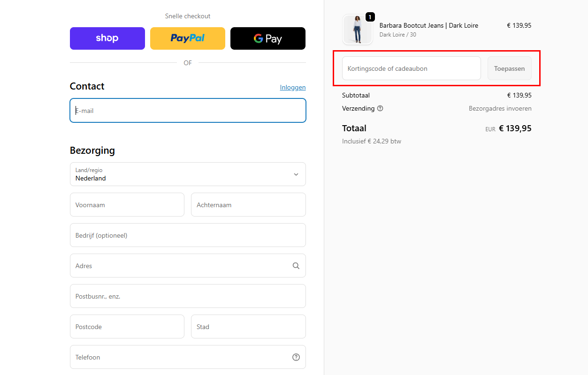Viewport: 588px width, 375px height.
Task: Click the E-mail input field
Action: [188, 111]
